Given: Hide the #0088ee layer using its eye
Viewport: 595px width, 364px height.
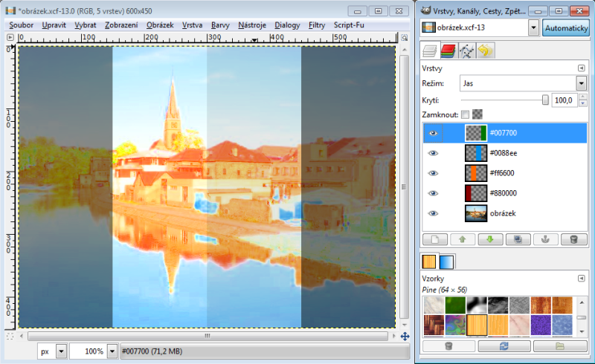Looking at the screenshot, I should [434, 154].
